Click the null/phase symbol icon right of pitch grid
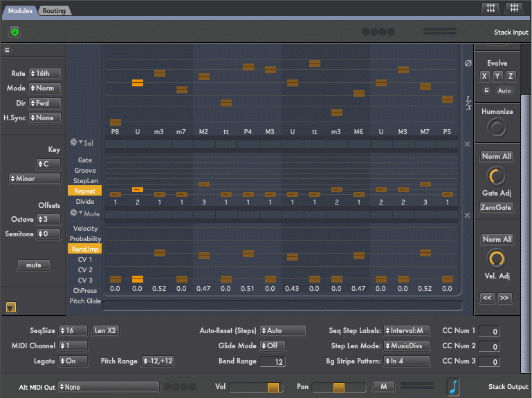532x398 pixels. click(468, 63)
